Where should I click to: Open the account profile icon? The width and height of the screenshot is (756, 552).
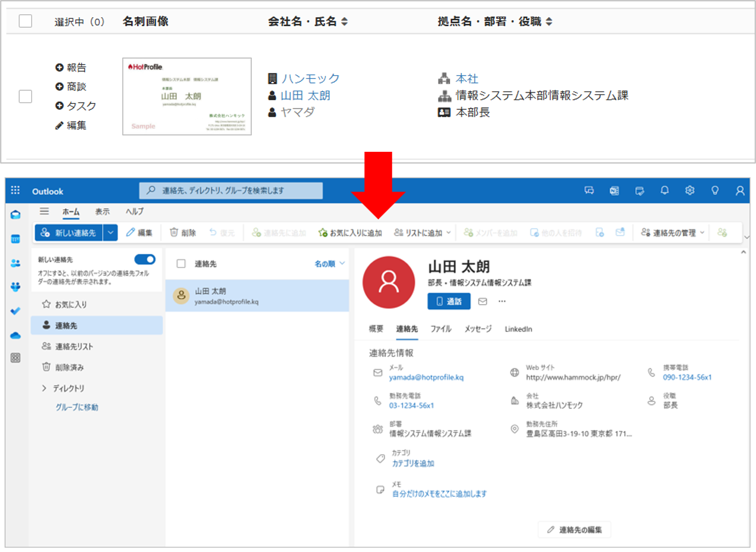coord(740,190)
